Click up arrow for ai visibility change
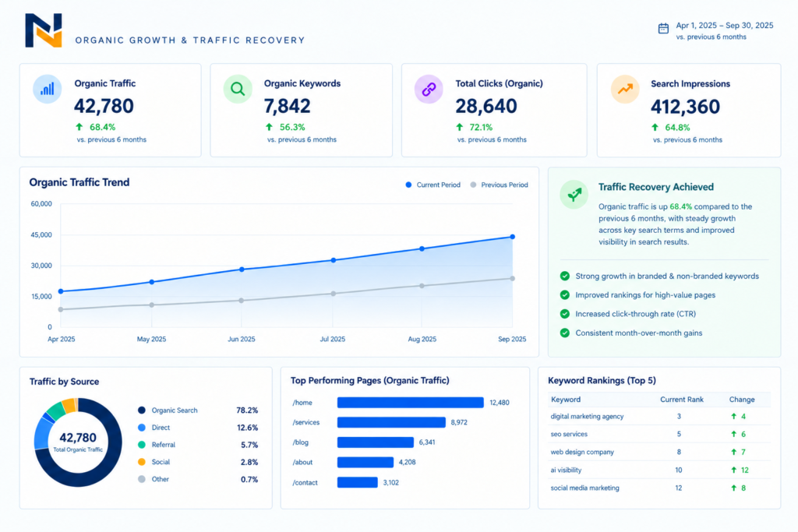 733,470
